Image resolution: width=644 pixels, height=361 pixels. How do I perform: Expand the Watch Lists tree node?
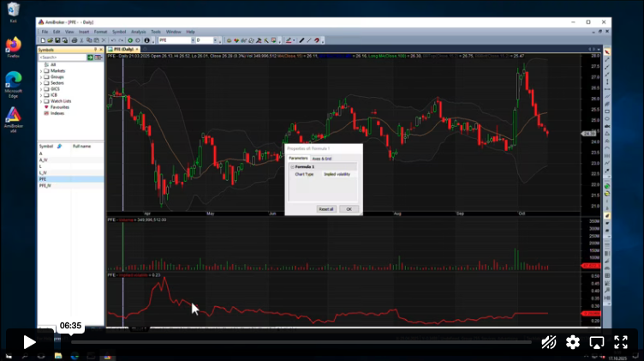coord(41,101)
